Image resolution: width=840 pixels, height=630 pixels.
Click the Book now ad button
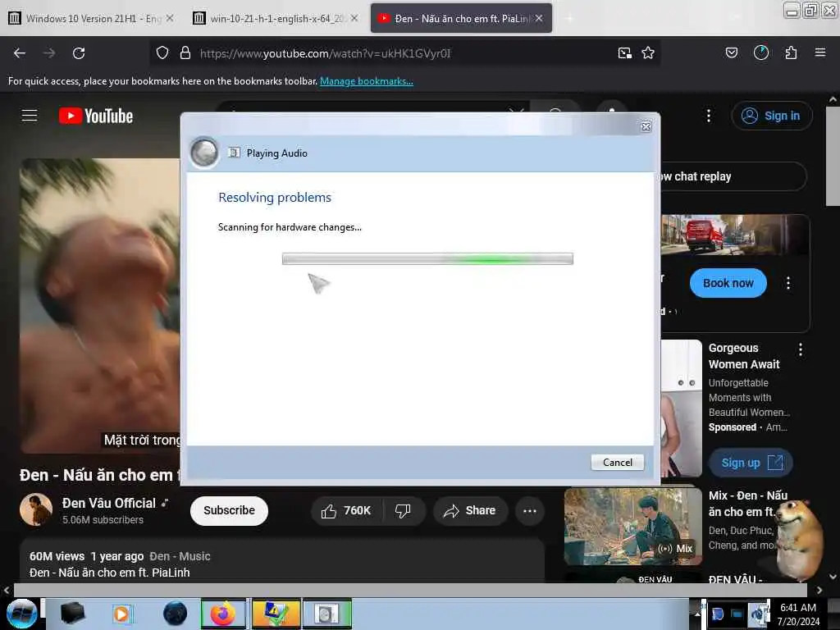(x=728, y=283)
